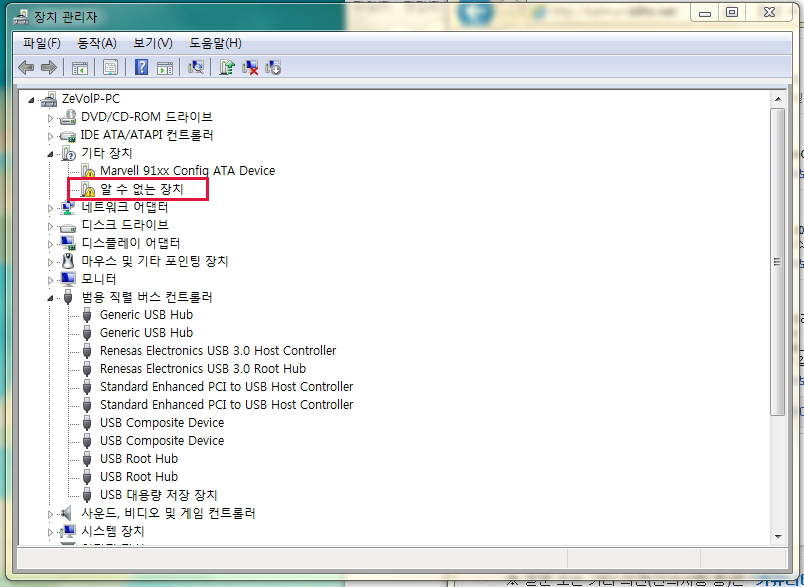
Task: Click the Forward arrow toolbar button
Action: point(48,67)
